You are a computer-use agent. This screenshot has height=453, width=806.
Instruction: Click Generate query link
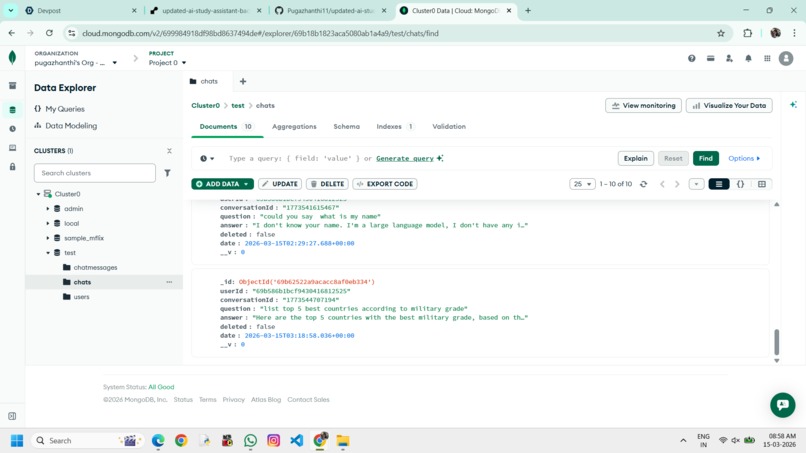[405, 158]
